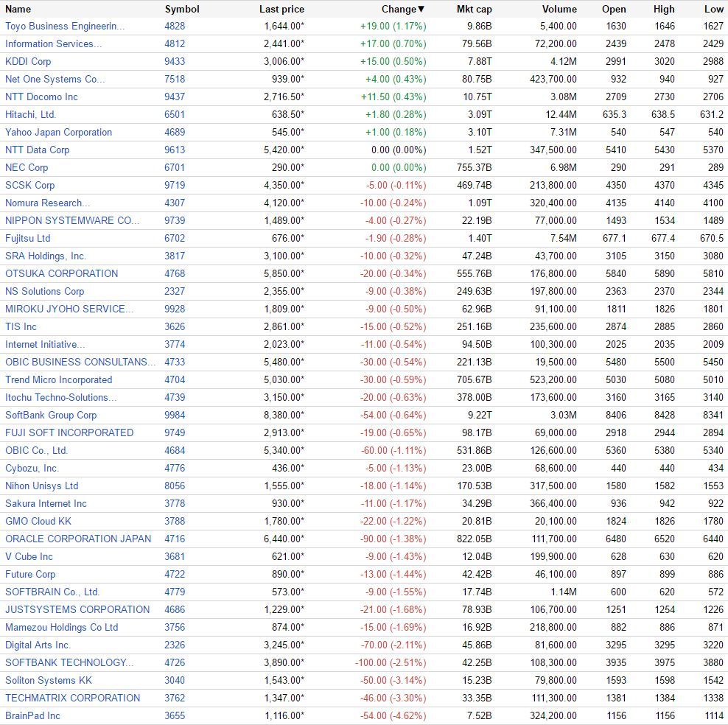
Task: Click ticker symbol 9984
Action: click(175, 415)
